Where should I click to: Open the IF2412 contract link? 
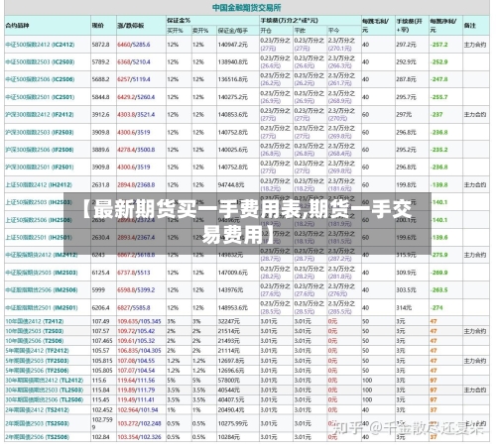(x=40, y=115)
